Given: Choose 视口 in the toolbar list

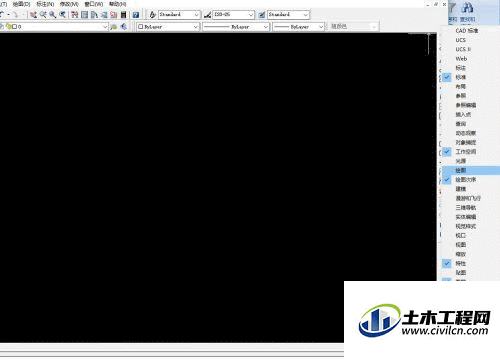Looking at the screenshot, I should pyautogui.click(x=471, y=236).
